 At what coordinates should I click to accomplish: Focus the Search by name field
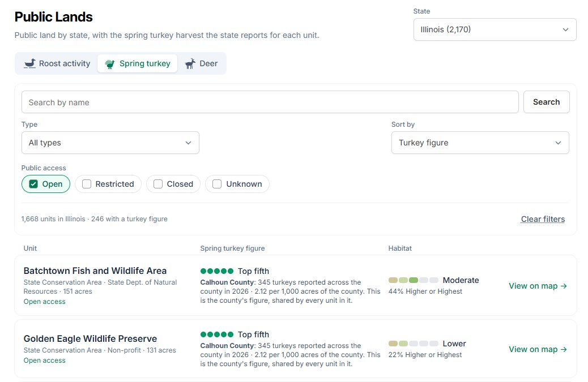pyautogui.click(x=270, y=102)
